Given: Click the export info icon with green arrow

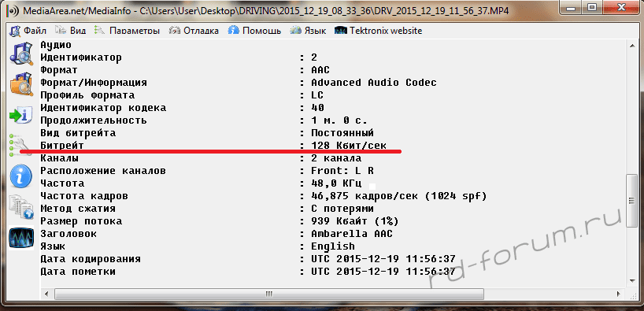Looking at the screenshot, I should click(20, 115).
